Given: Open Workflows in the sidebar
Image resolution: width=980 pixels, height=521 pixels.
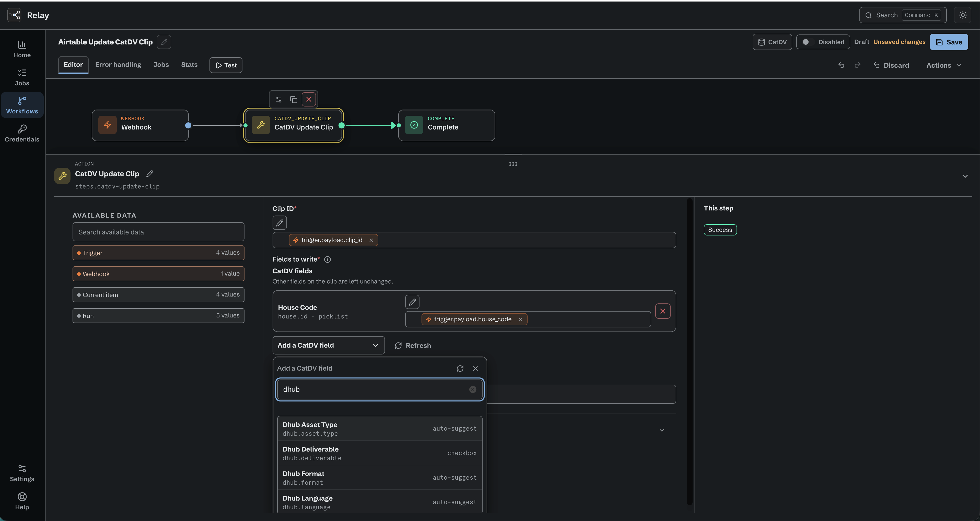Looking at the screenshot, I should click(22, 105).
